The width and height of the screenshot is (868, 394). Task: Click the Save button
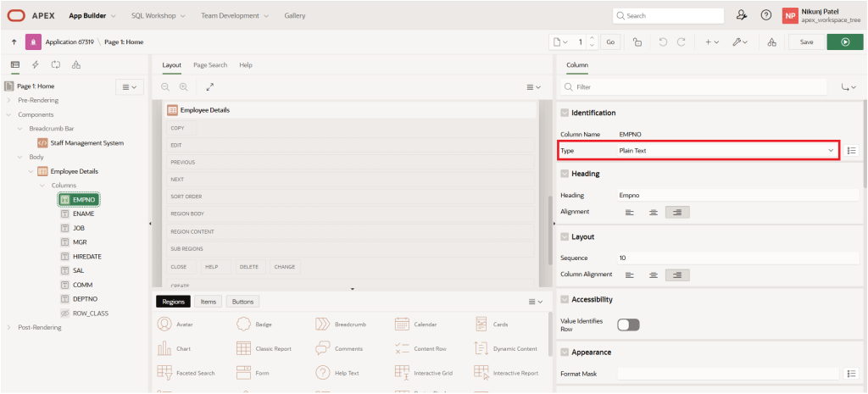pos(806,42)
